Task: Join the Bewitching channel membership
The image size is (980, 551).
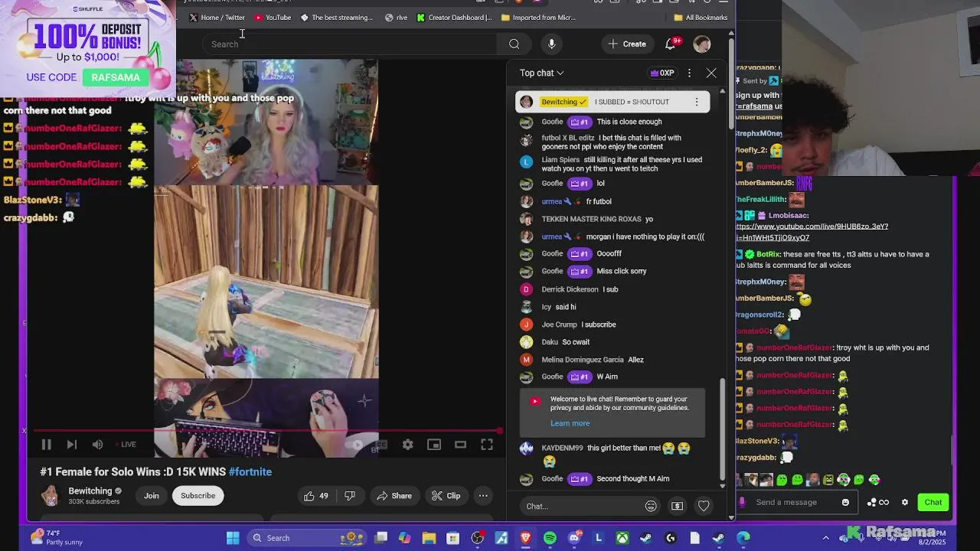Action: pos(152,496)
